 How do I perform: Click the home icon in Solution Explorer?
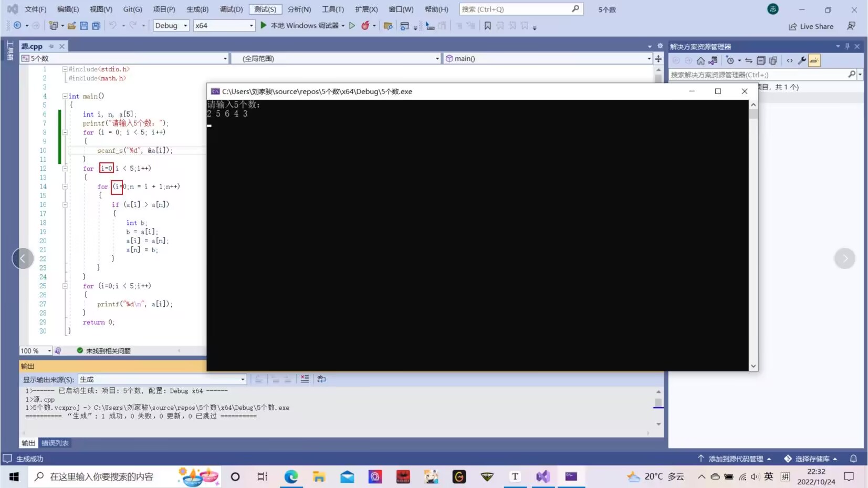[700, 60]
